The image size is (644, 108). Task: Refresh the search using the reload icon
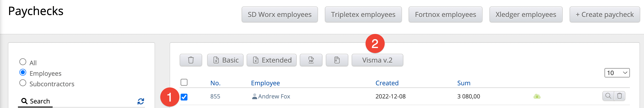pos(141,101)
